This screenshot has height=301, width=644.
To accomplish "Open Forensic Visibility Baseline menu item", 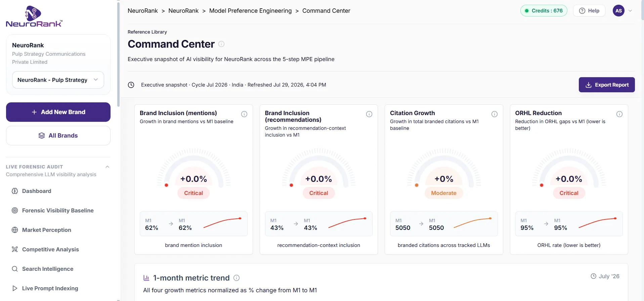I will (x=58, y=210).
